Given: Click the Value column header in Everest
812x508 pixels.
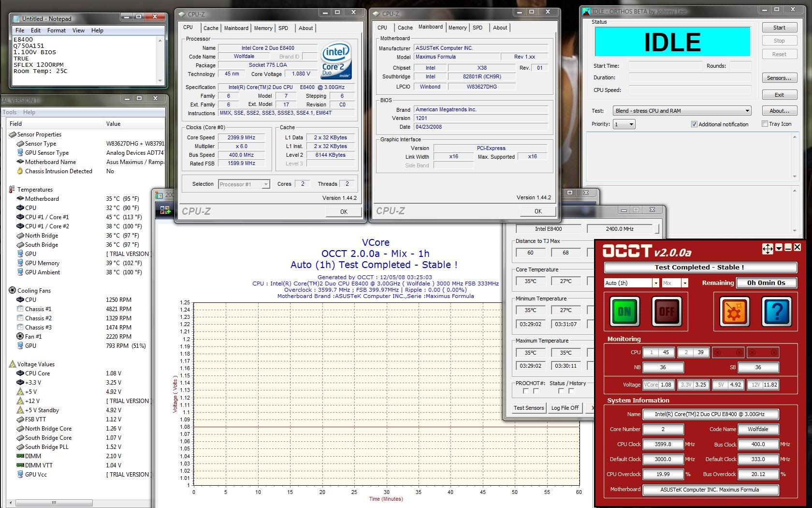Looking at the screenshot, I should click(134, 124).
